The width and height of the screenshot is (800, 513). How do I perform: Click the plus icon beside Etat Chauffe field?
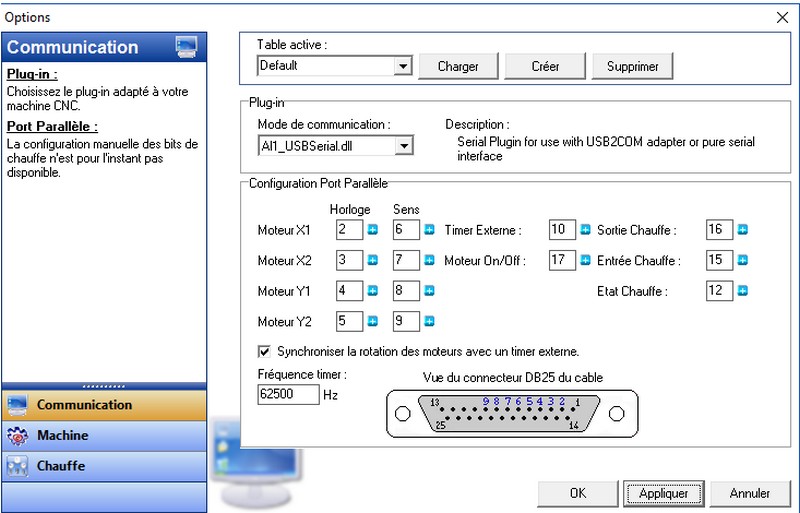[x=743, y=291]
